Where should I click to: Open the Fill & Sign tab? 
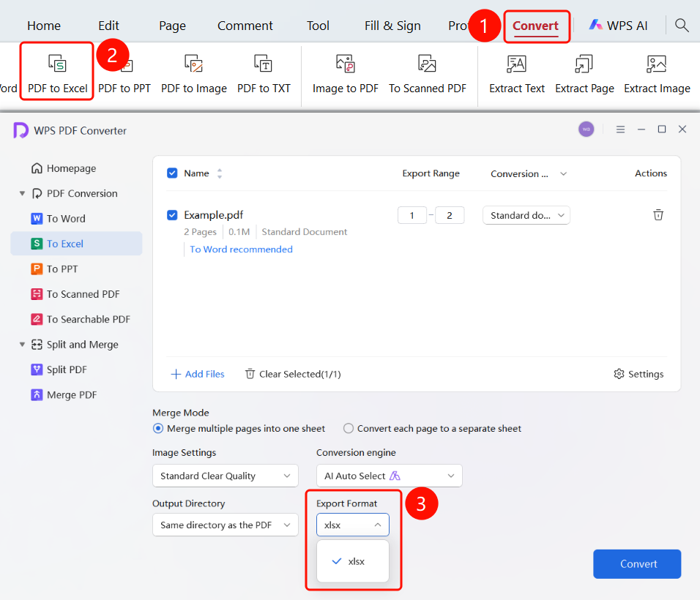pos(392,26)
